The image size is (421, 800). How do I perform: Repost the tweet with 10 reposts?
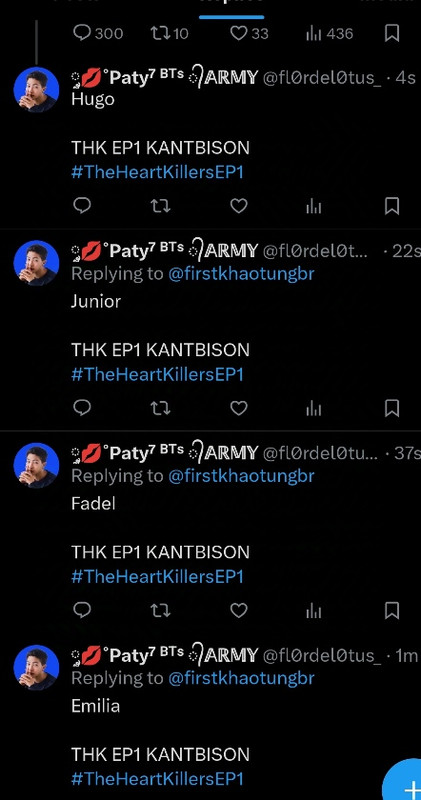(169, 34)
